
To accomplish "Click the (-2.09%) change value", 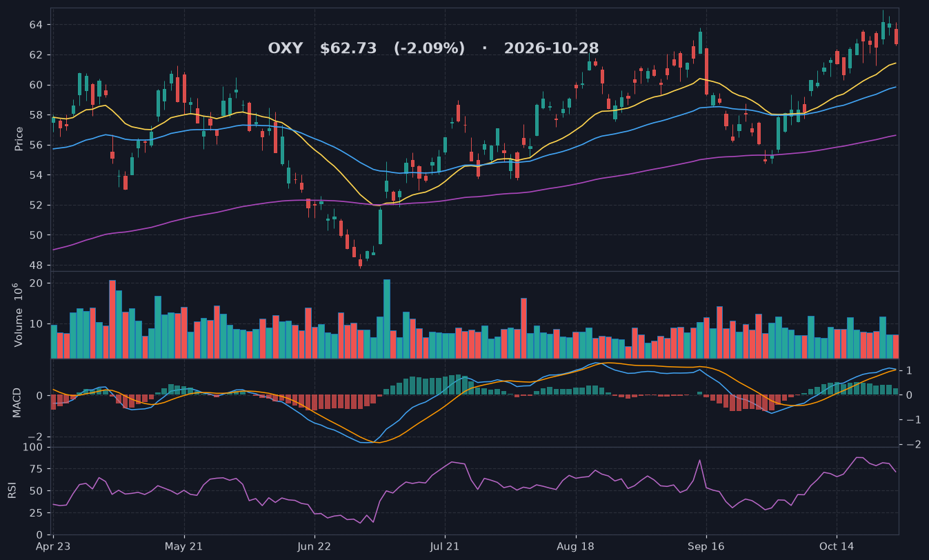I will pyautogui.click(x=429, y=49).
